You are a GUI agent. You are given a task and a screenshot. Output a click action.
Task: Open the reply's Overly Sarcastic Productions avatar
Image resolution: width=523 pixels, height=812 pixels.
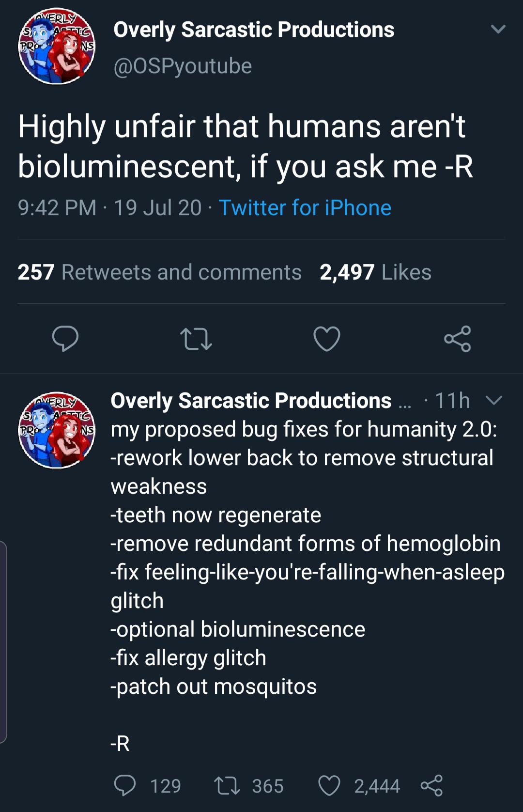click(x=57, y=430)
